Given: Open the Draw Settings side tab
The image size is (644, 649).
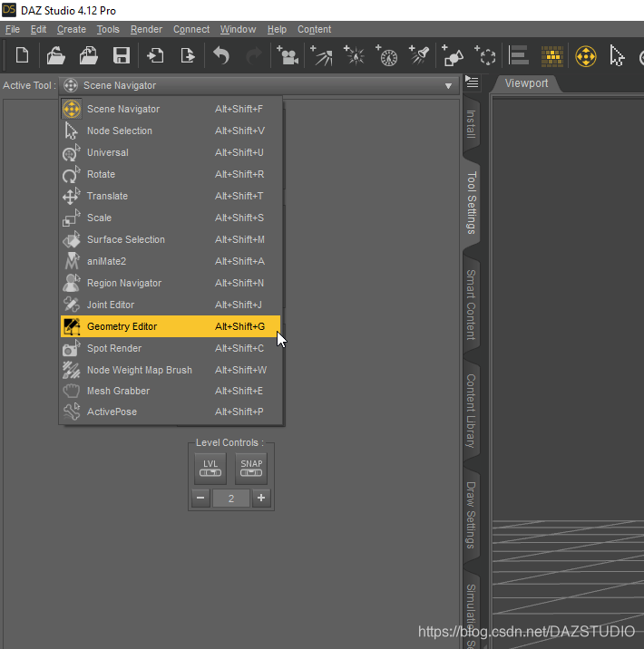Looking at the screenshot, I should coord(472,516).
